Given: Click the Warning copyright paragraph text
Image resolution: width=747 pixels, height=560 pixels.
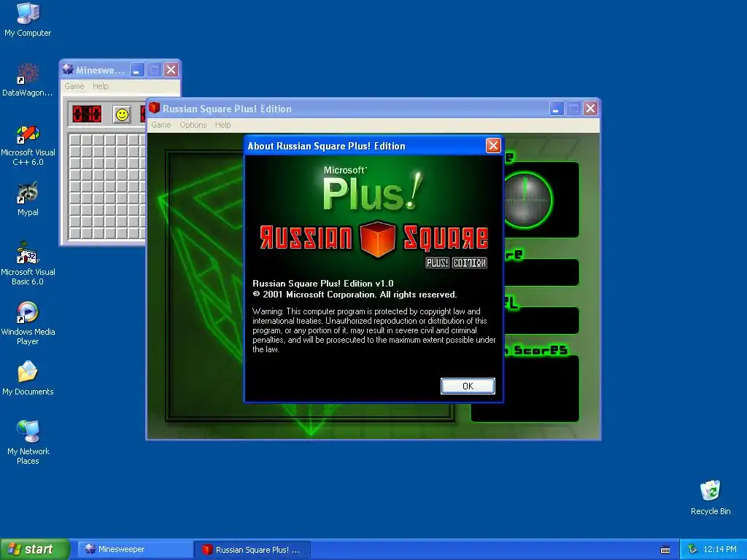Looking at the screenshot, I should [x=374, y=330].
